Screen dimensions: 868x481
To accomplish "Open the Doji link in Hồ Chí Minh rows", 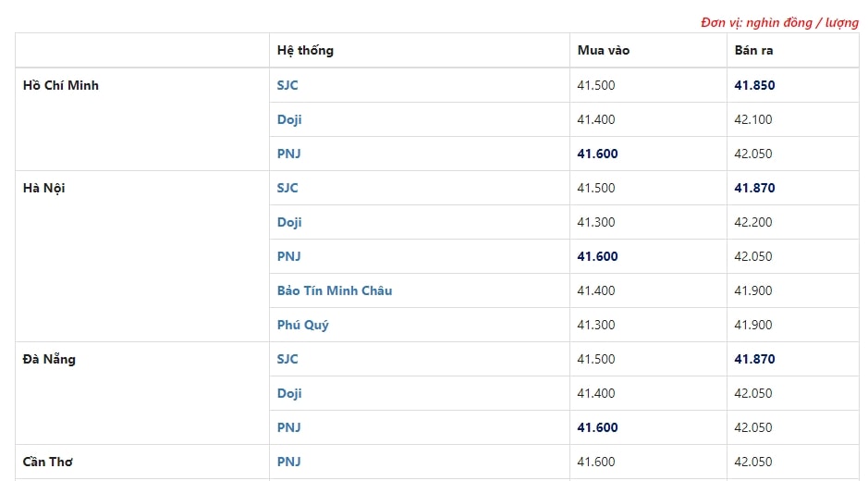I will pos(289,119).
